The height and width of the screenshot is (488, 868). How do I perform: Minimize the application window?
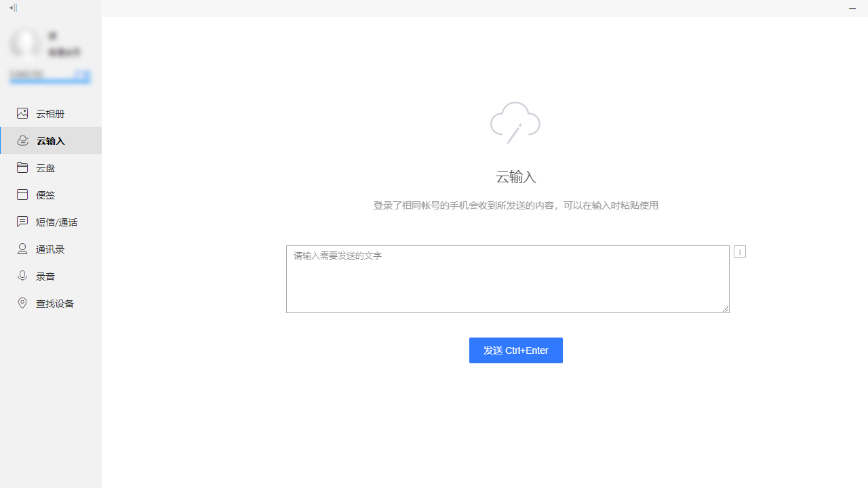point(852,9)
